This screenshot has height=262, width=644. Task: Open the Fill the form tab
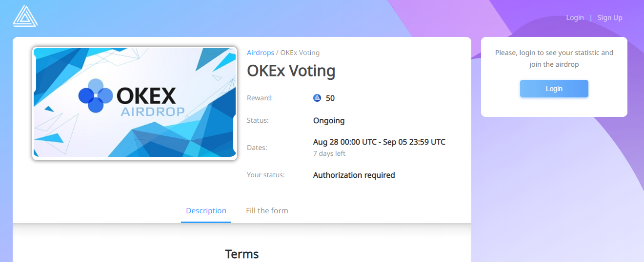click(x=267, y=211)
